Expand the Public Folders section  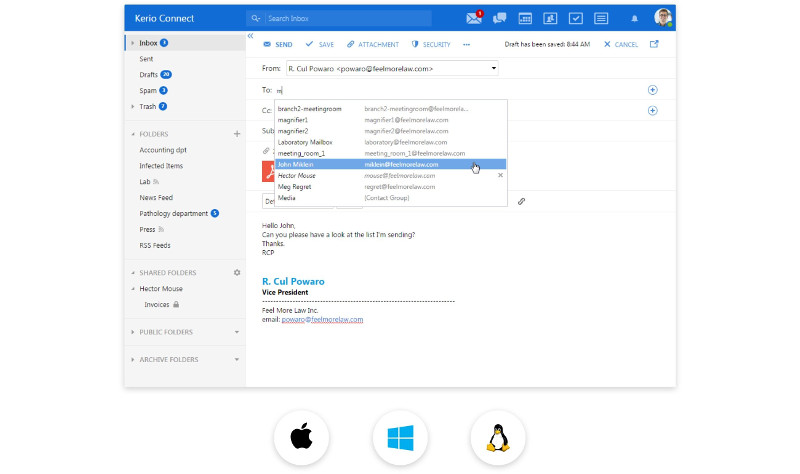[237, 332]
